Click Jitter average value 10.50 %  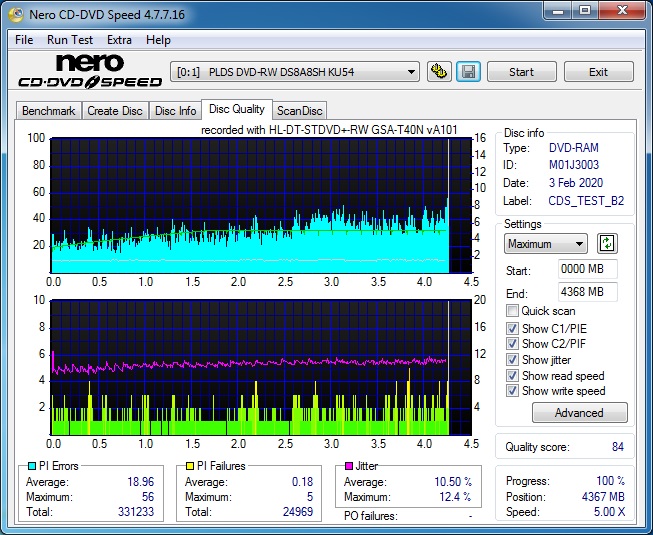pyautogui.click(x=453, y=482)
